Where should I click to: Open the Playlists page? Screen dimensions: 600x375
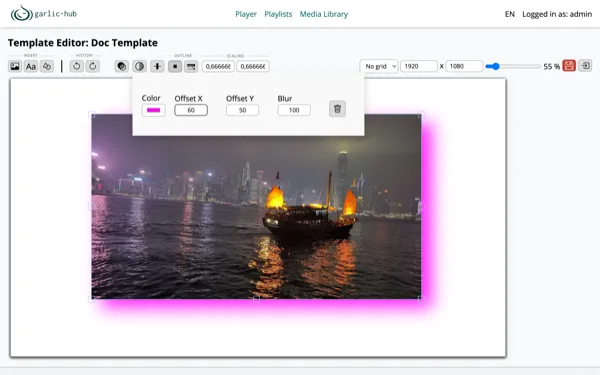[x=278, y=14]
